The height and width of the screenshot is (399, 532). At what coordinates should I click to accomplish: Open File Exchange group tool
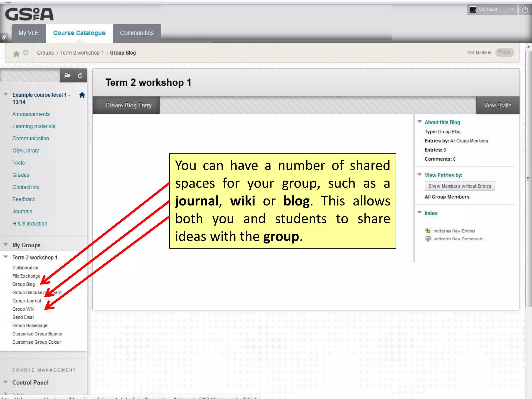26,276
